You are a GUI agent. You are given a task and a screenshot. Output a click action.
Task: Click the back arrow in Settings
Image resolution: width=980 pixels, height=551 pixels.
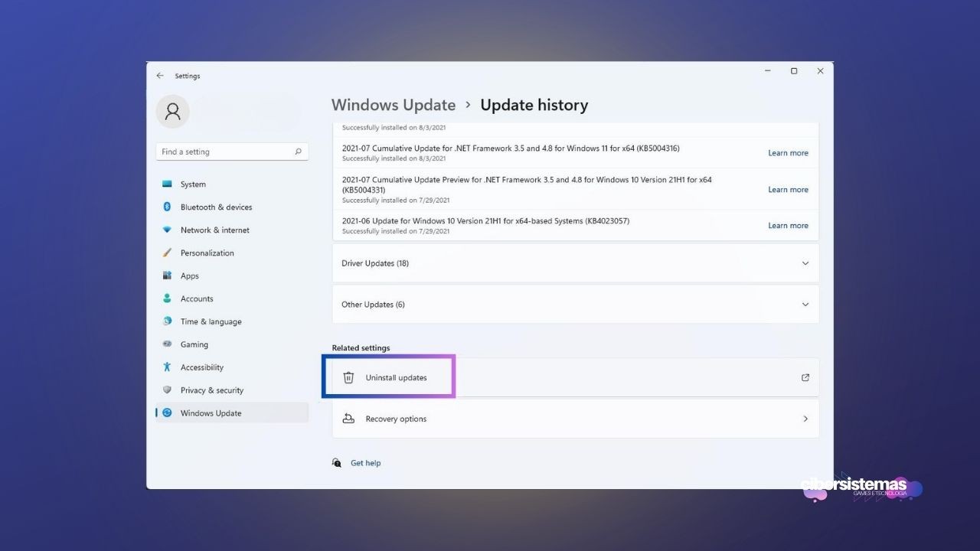(160, 76)
